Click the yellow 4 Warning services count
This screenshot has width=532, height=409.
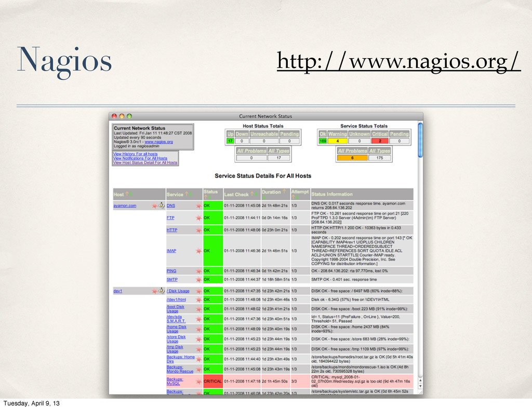338,141
